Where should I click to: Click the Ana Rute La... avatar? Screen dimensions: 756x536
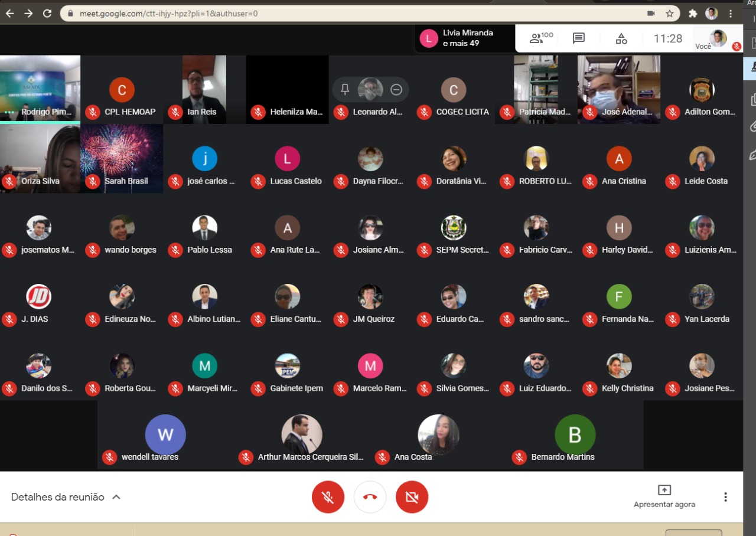(288, 228)
